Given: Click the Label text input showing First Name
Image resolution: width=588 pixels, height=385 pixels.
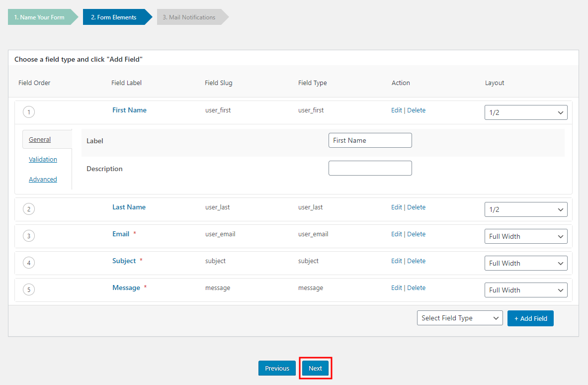Looking at the screenshot, I should pyautogui.click(x=370, y=140).
